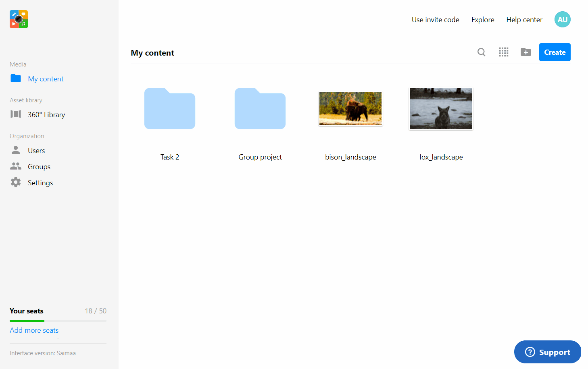Image resolution: width=588 pixels, height=369 pixels.
Task: Open the Group project folder
Action: click(x=260, y=108)
